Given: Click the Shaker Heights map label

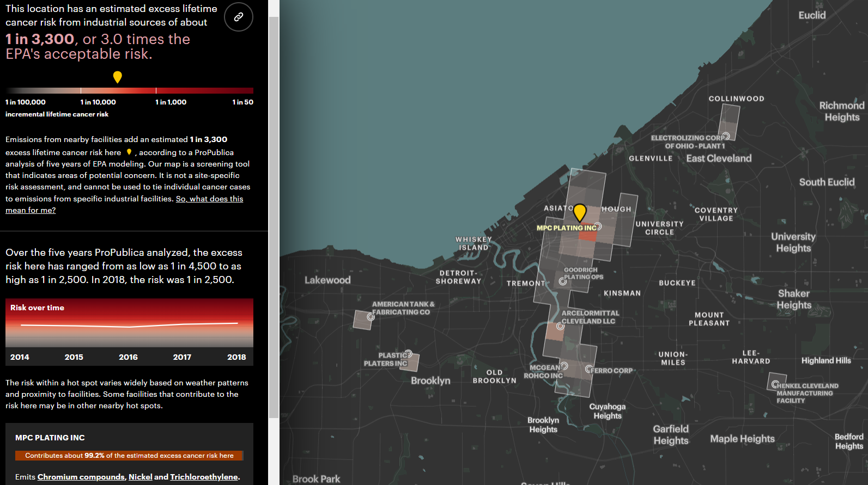Looking at the screenshot, I should click(x=794, y=299).
